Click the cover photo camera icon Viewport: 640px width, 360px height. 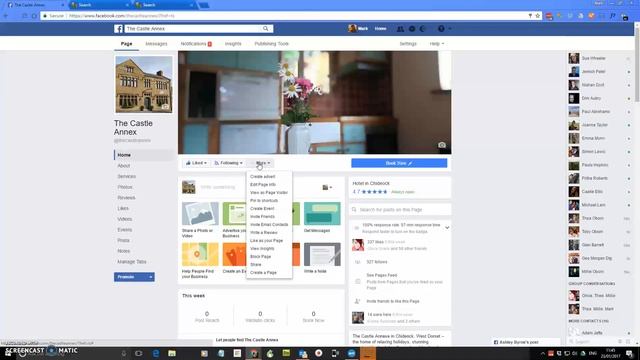click(442, 145)
